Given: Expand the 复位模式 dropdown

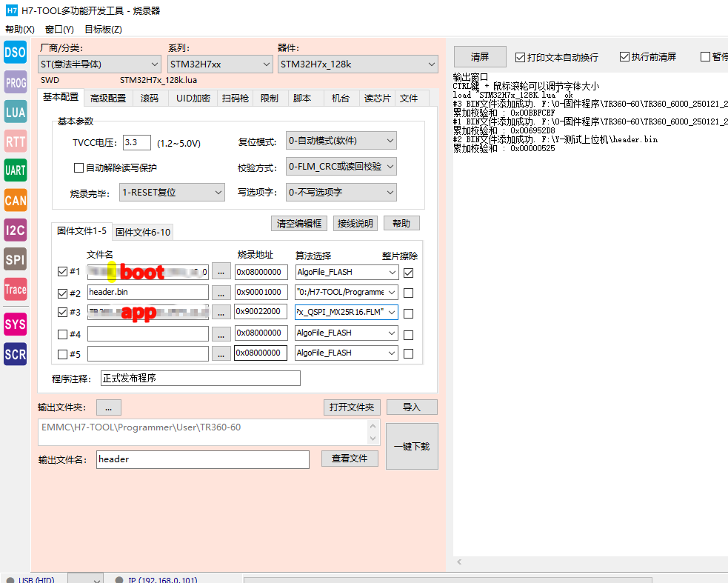Looking at the screenshot, I should [x=341, y=141].
